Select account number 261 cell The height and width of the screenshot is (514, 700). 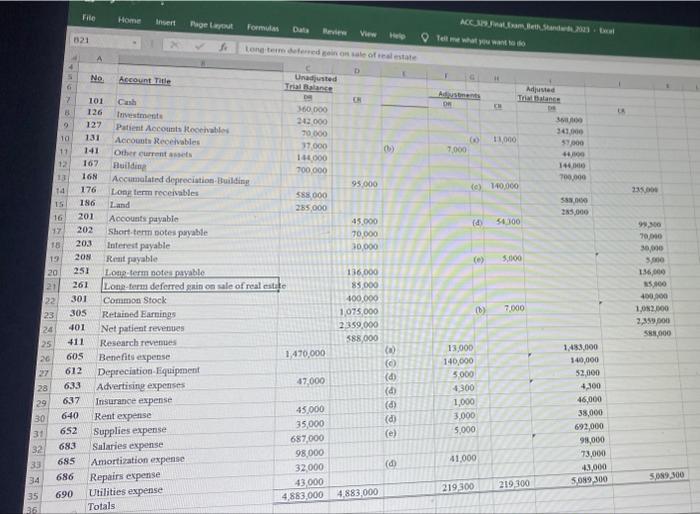80,284
